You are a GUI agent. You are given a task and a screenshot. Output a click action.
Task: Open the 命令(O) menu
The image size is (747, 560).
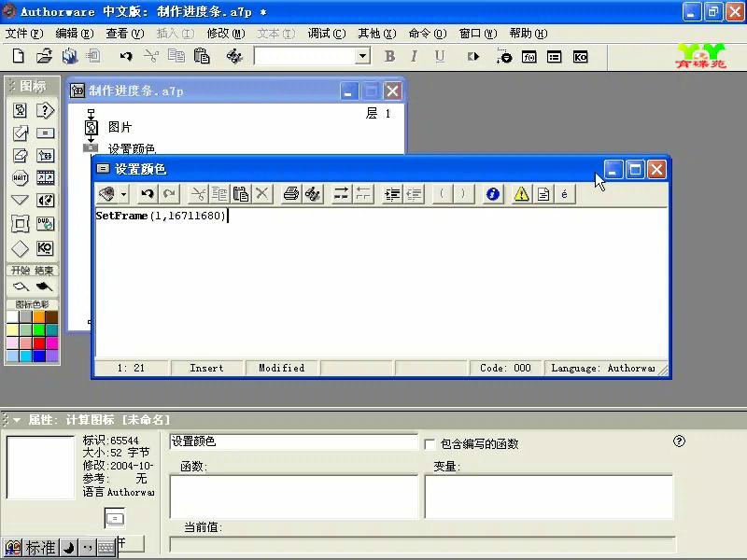(x=428, y=34)
